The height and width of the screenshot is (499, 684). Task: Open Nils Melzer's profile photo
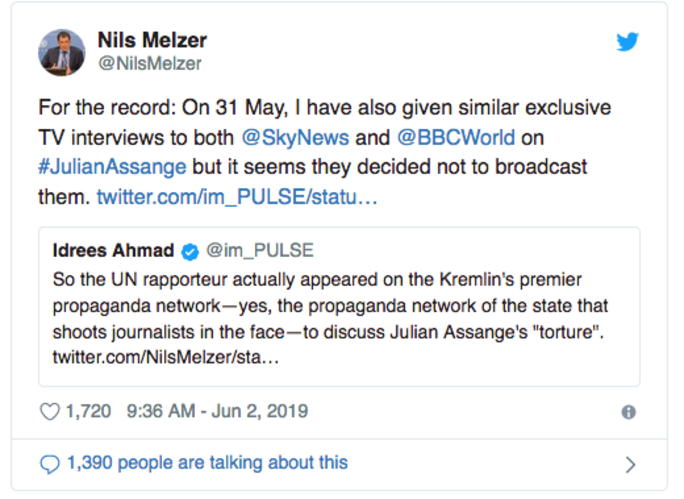(61, 52)
